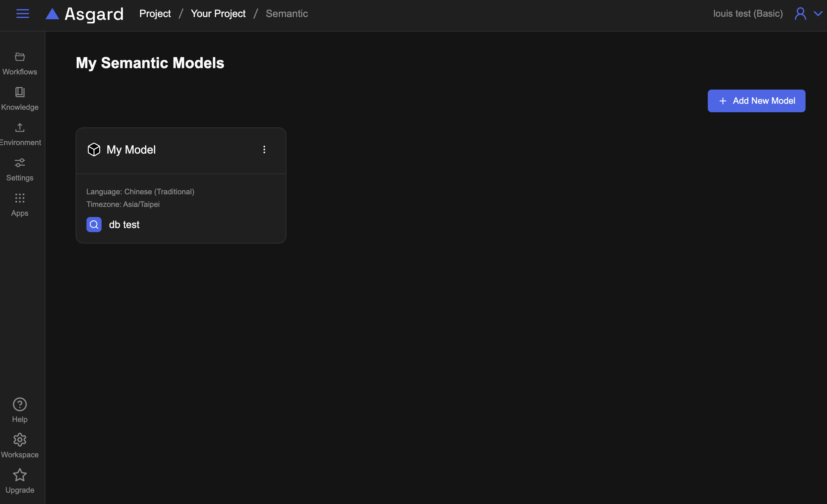The image size is (827, 504).
Task: Open Workspace gear icon
Action: 20,440
